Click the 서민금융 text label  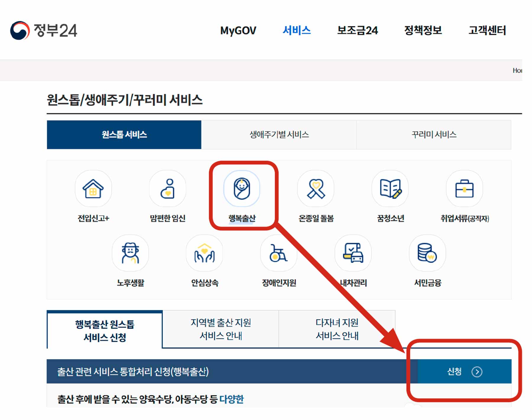click(428, 283)
